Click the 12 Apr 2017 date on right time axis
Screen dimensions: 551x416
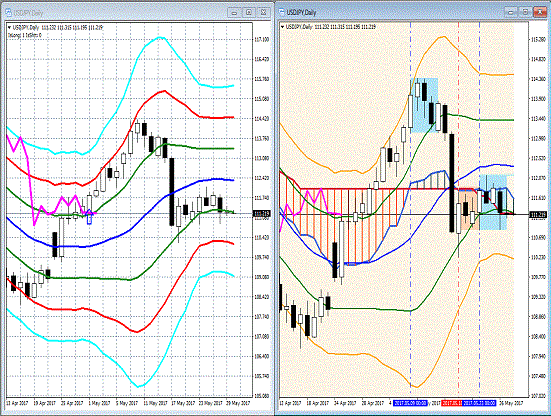click(290, 403)
